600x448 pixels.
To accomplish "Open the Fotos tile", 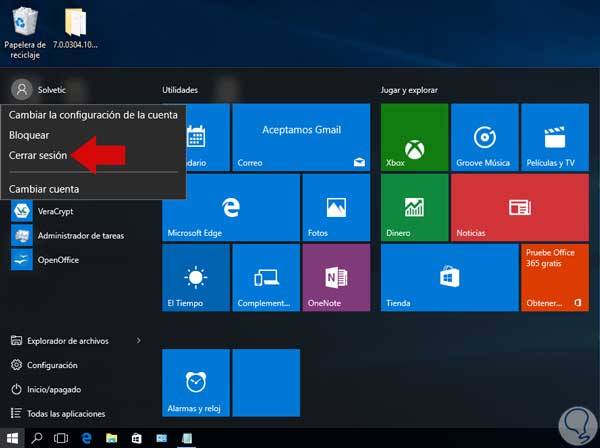I will coord(336,208).
